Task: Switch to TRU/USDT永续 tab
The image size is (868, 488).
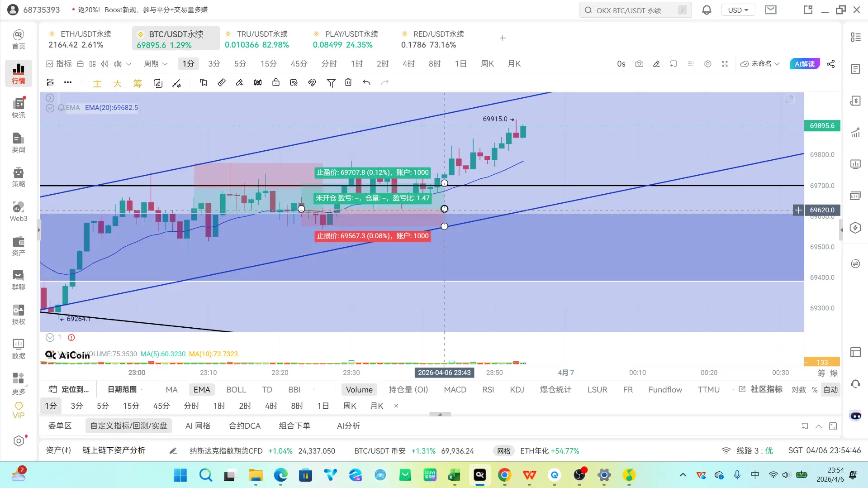Action: [x=261, y=39]
